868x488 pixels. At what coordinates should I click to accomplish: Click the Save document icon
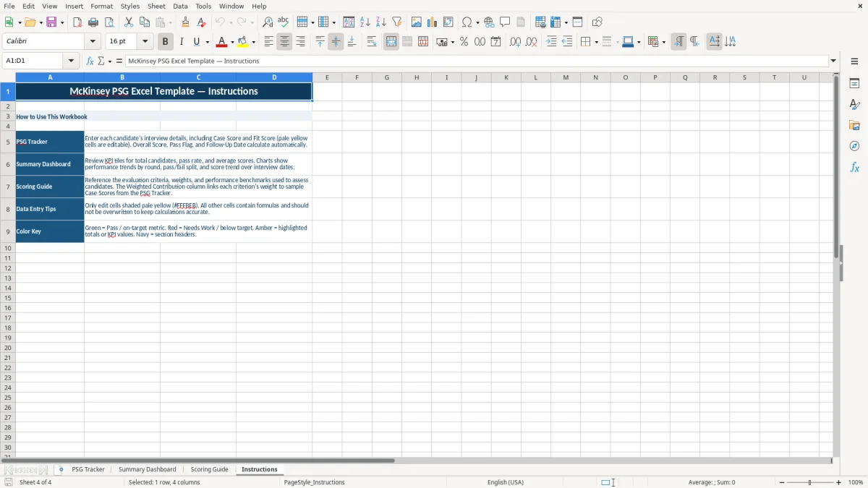51,22
